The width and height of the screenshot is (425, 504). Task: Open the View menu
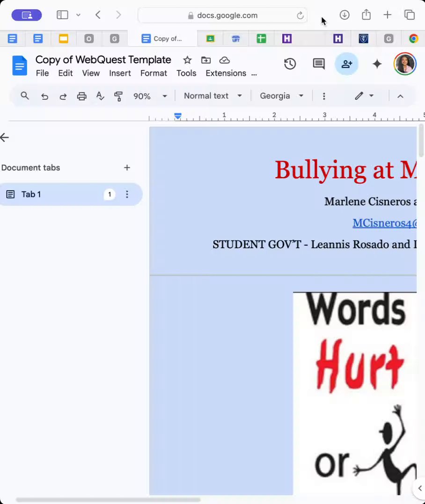pyautogui.click(x=91, y=73)
